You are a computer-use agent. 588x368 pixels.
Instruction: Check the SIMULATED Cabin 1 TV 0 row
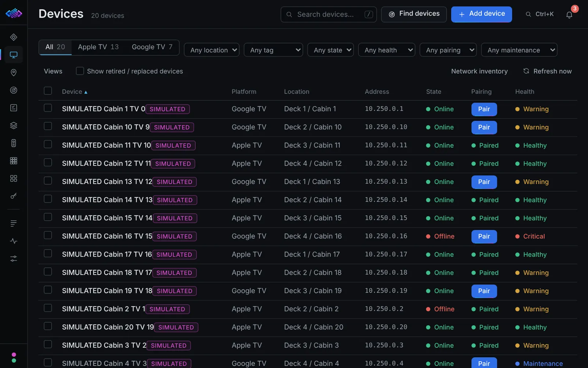[48, 108]
